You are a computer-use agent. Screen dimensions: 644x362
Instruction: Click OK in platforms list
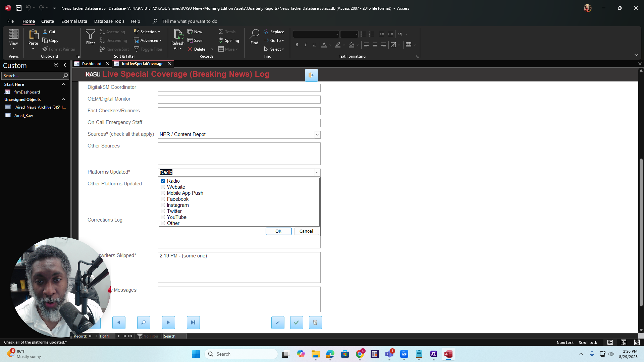click(x=278, y=231)
